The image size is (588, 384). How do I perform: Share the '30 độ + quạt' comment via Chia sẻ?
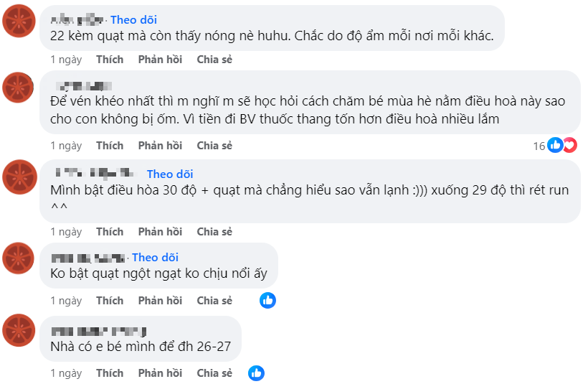click(214, 232)
